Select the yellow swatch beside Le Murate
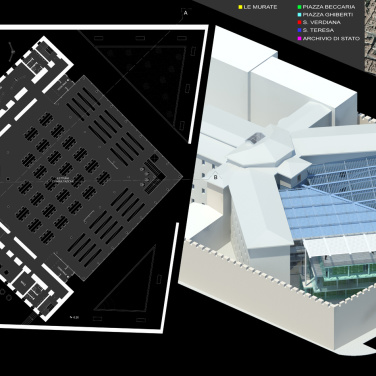Viewport: 376px width, 376px height. [240, 7]
